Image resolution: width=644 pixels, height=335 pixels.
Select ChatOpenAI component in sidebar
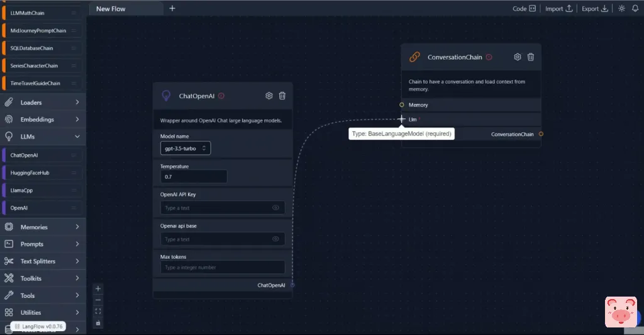click(42, 156)
